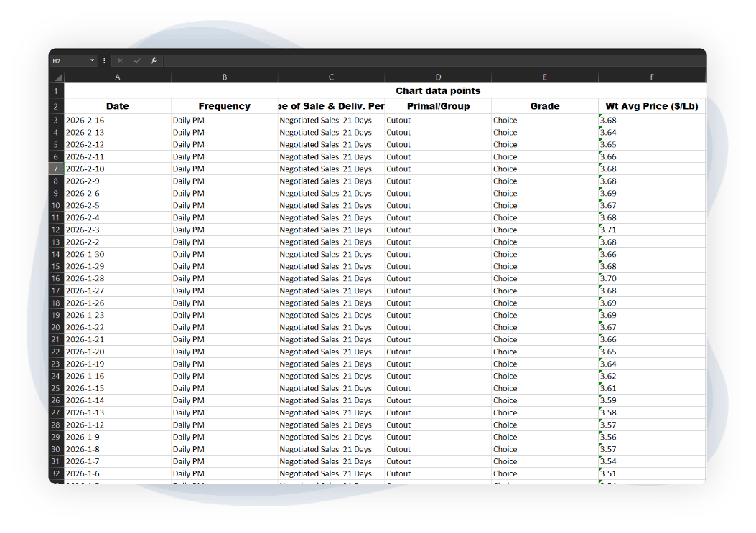Image resolution: width=756 pixels, height=533 pixels.
Task: Click the Enter checkmark icon in formula bar
Action: (x=136, y=61)
